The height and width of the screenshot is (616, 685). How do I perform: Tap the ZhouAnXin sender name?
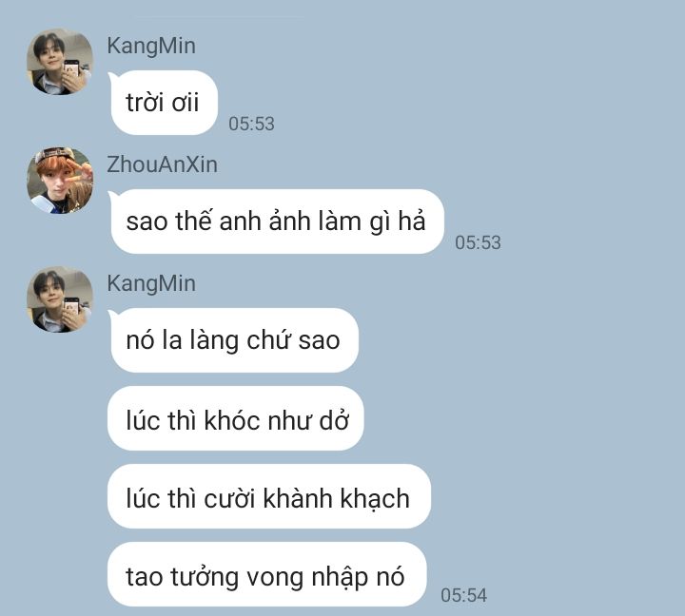pos(162,164)
